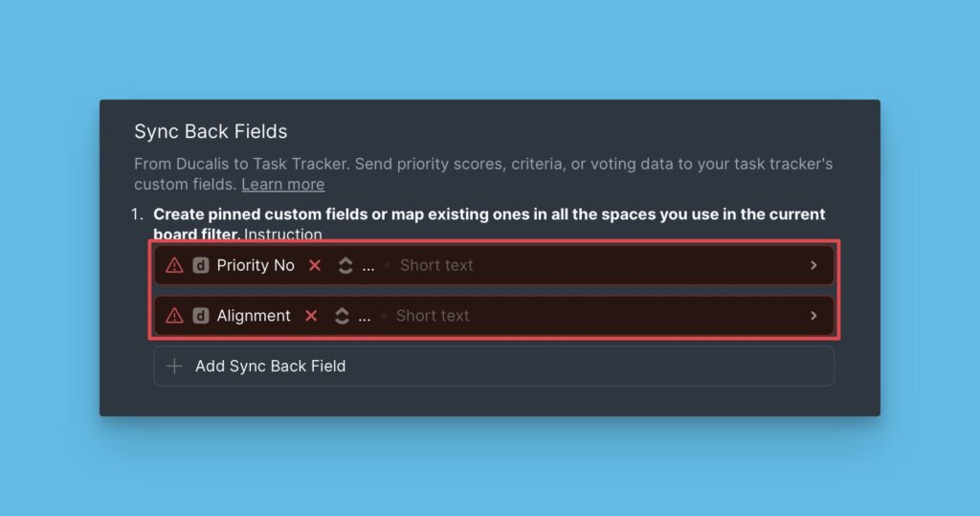Click 'Short text' type on Priority No row
Viewport: 980px width, 516px height.
point(436,265)
